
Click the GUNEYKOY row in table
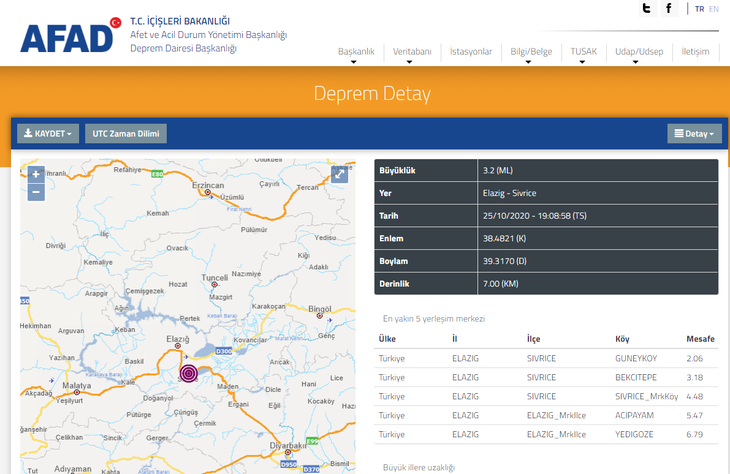tap(546, 357)
